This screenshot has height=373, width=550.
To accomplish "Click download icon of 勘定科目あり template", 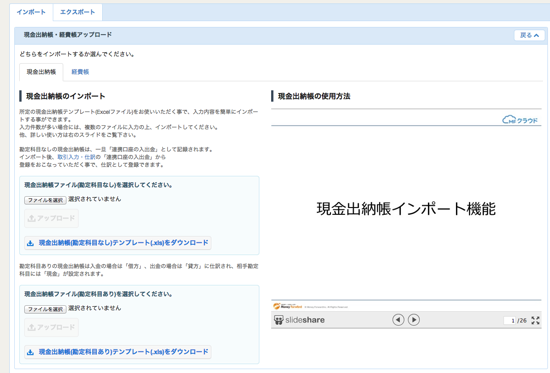I will pos(31,352).
